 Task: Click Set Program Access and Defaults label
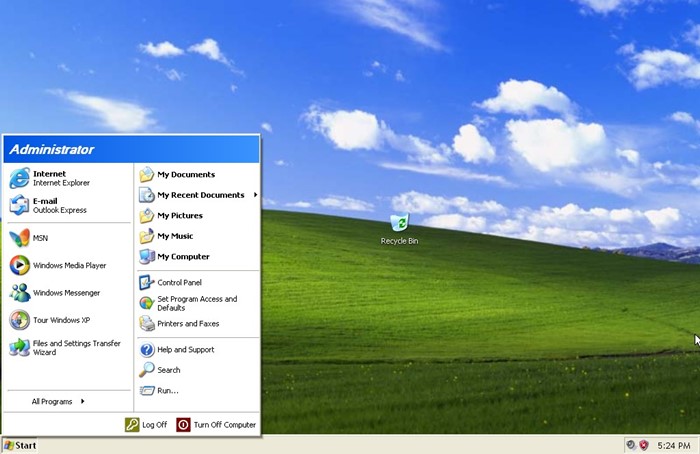click(197, 303)
